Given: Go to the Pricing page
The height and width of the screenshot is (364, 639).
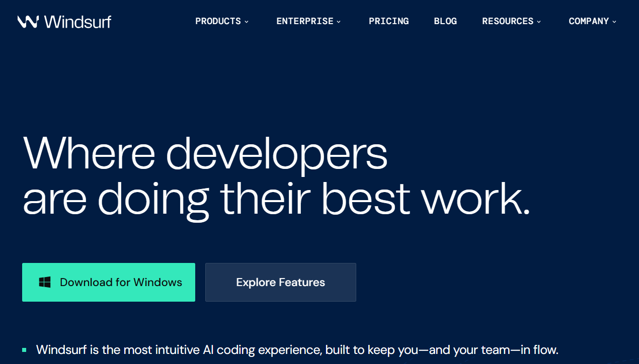Looking at the screenshot, I should pyautogui.click(x=389, y=21).
